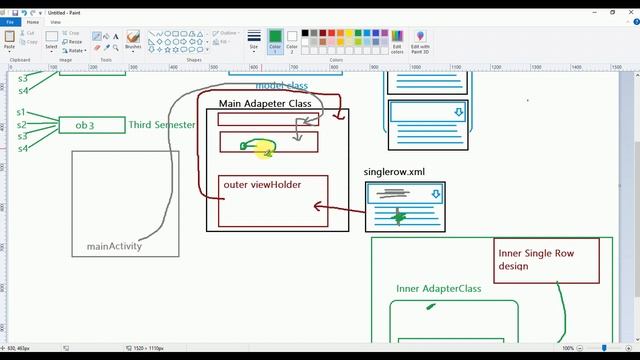The width and height of the screenshot is (640, 360).
Task: Click the Brushes tool icon
Action: (133, 37)
